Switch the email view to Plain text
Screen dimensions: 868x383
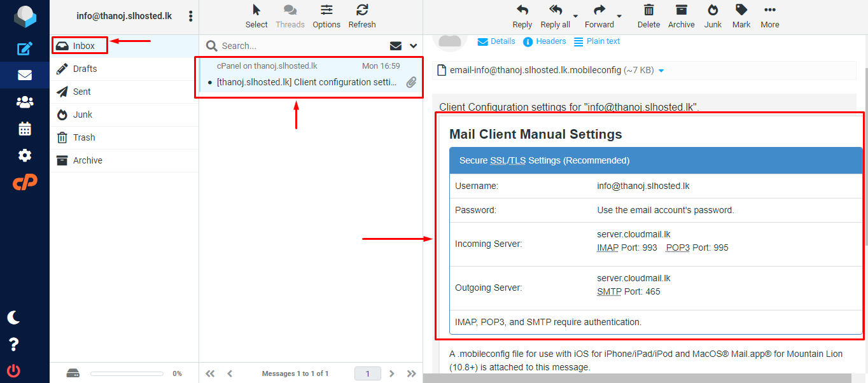[x=597, y=41]
